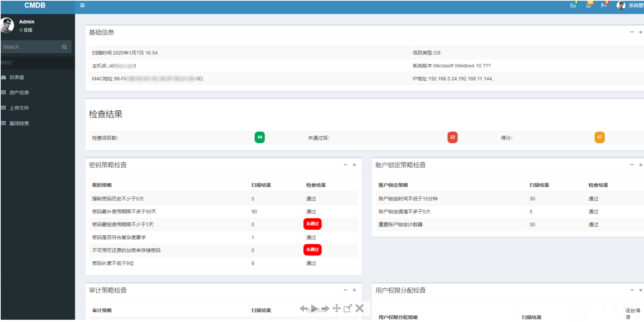Close the 基础信息 panel

(641, 32)
